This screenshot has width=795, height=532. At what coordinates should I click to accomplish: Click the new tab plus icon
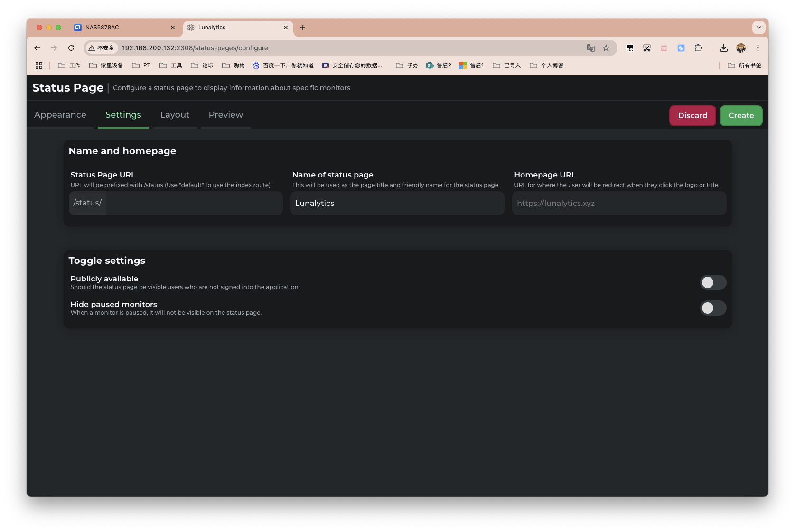(303, 28)
